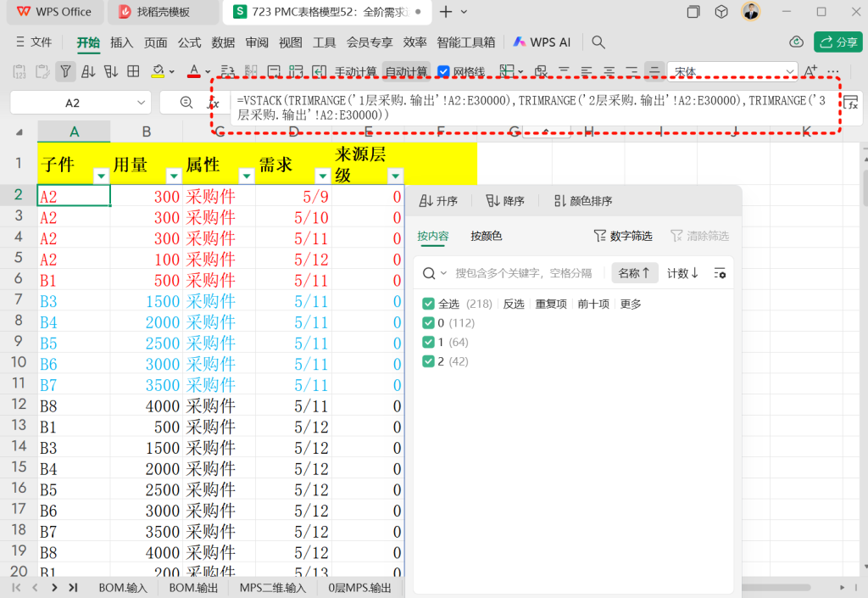
Task: Toggle the checkbox for value 1 (64)
Action: [428, 342]
